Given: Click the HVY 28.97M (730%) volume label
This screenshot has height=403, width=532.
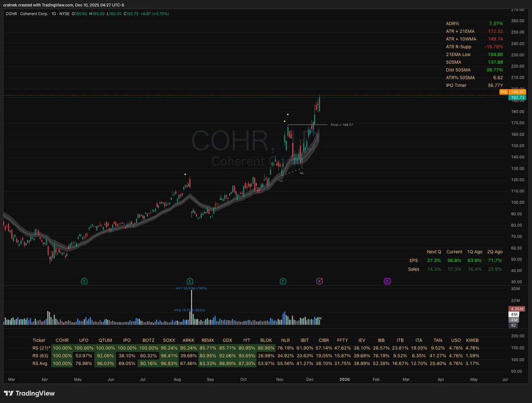Looking at the screenshot, I should click(192, 288).
